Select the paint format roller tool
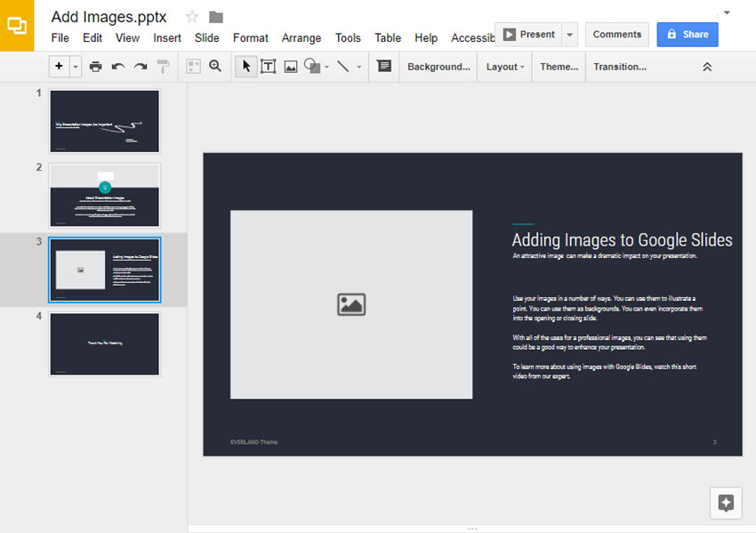This screenshot has height=533, width=756. [163, 67]
